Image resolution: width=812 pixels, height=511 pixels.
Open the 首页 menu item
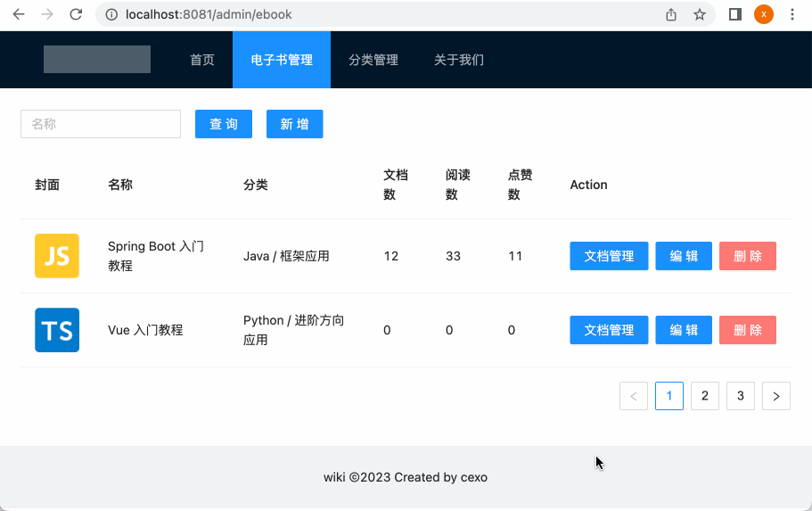tap(202, 60)
